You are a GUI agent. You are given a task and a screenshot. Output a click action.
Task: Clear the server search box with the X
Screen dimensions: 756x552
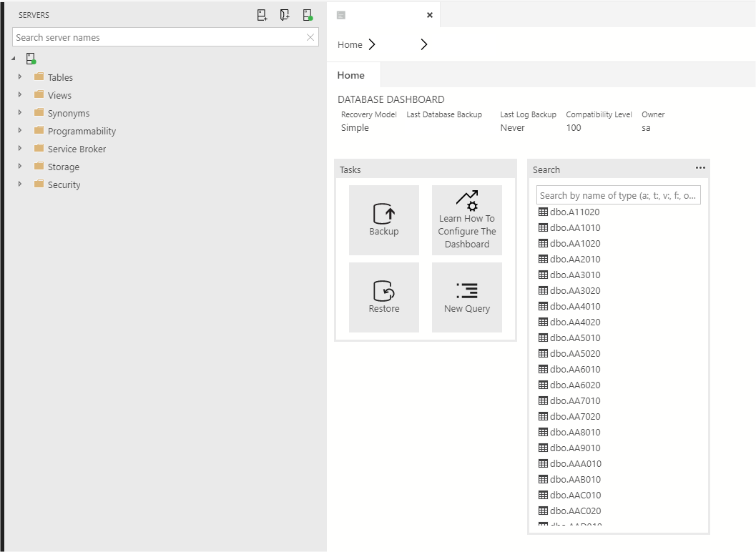[x=310, y=37]
